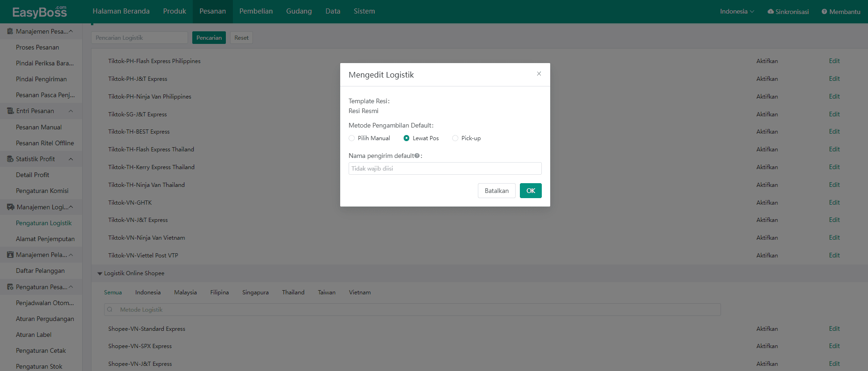Click the Manajemen Pesanan sidebar icon
This screenshot has width=868, height=371.
coord(10,31)
